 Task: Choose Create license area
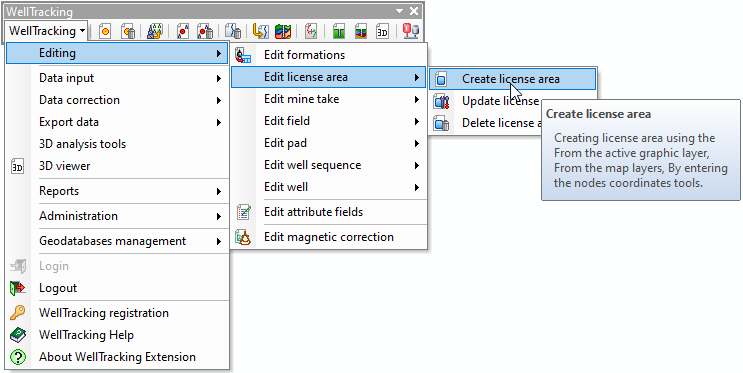(513, 79)
